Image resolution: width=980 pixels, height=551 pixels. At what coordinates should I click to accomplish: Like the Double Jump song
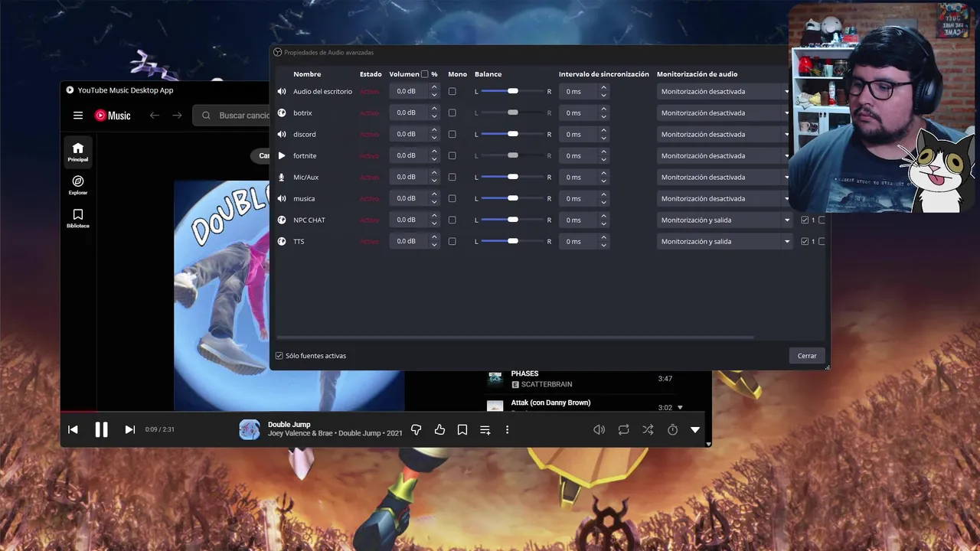point(439,430)
